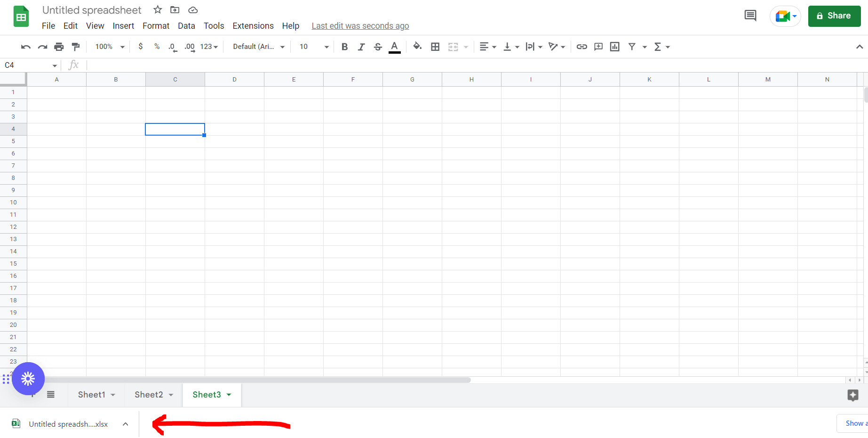Open the borders picker
Screen dimensions: 868x438
(435, 47)
